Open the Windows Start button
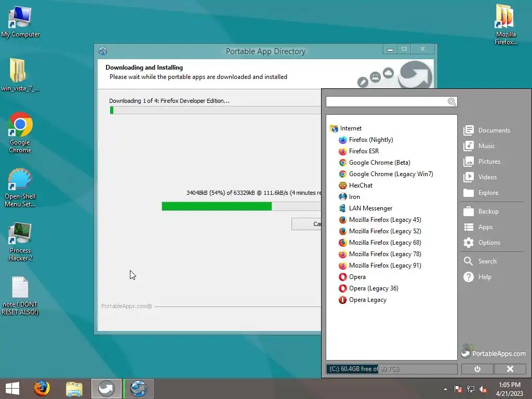The height and width of the screenshot is (399, 532). pyautogui.click(x=12, y=389)
